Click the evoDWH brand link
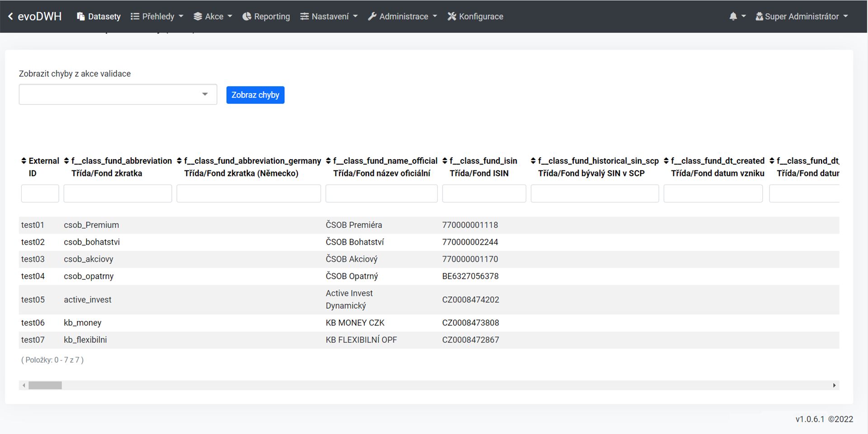This screenshot has width=868, height=434. [x=40, y=16]
